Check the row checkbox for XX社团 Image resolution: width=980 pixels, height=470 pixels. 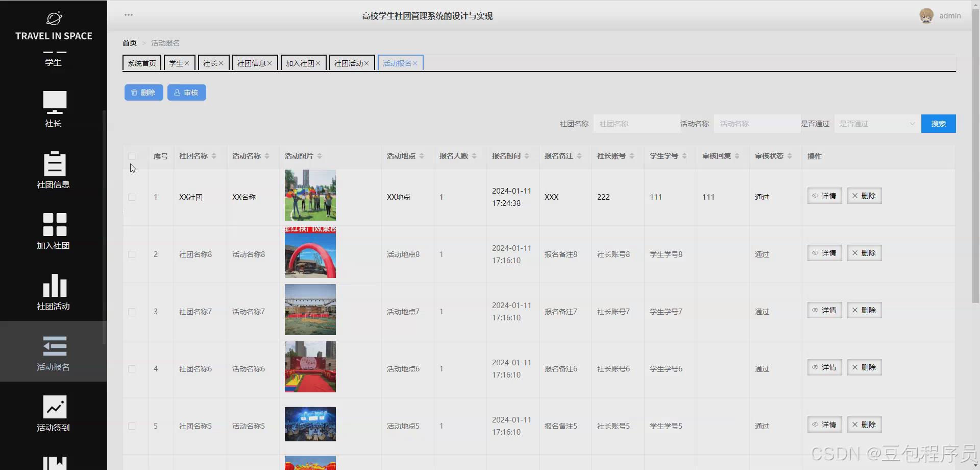(132, 197)
